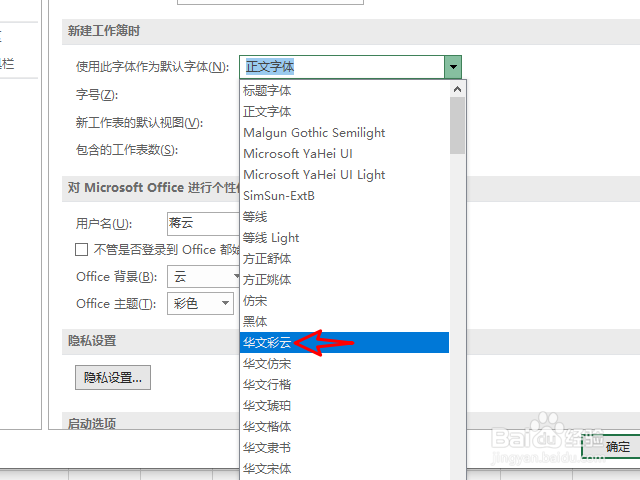Choose Microsoft YaHei UI Light font

[344, 175]
